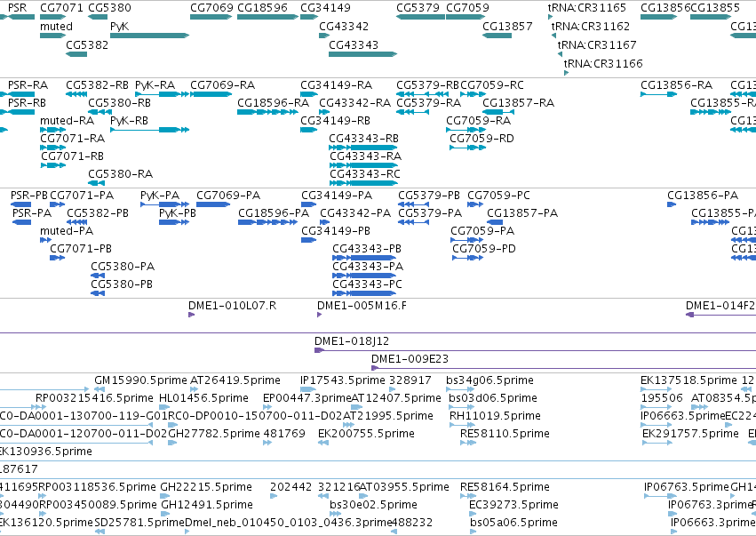Image resolution: width=756 pixels, height=536 pixels.
Task: Select the CG7069 gene feature
Action: (211, 17)
